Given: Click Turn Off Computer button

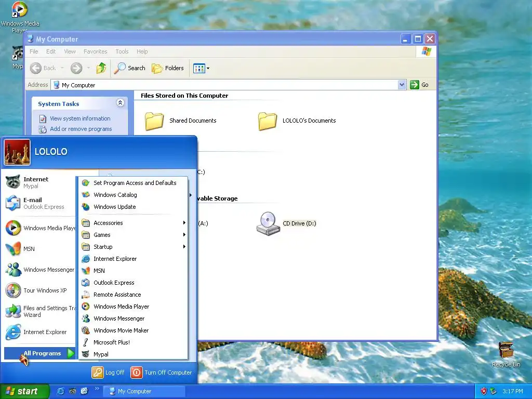Looking at the screenshot, I should (162, 373).
